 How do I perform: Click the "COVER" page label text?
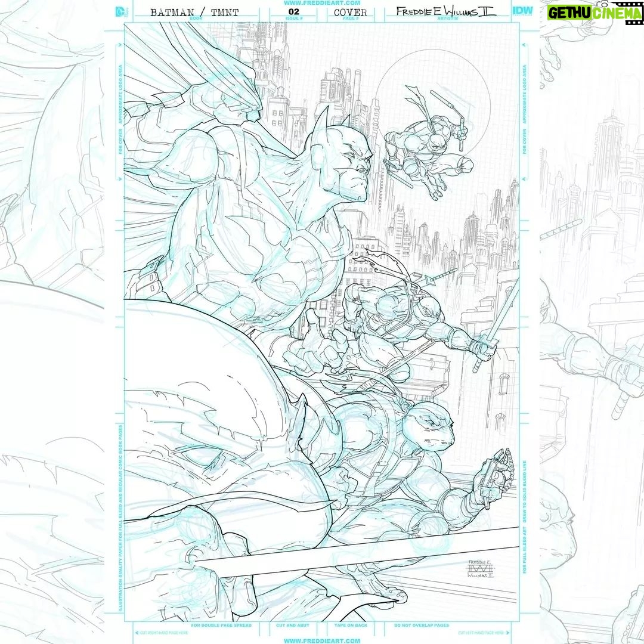(x=351, y=13)
